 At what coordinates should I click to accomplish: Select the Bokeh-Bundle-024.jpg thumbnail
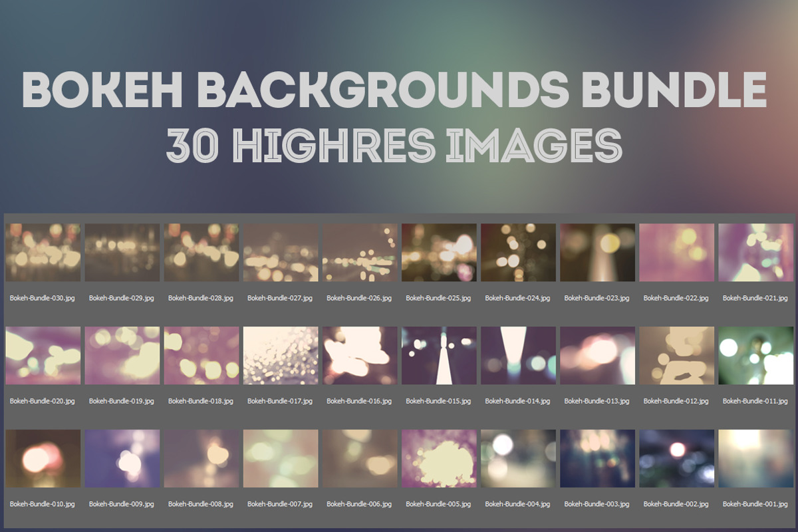(518, 253)
